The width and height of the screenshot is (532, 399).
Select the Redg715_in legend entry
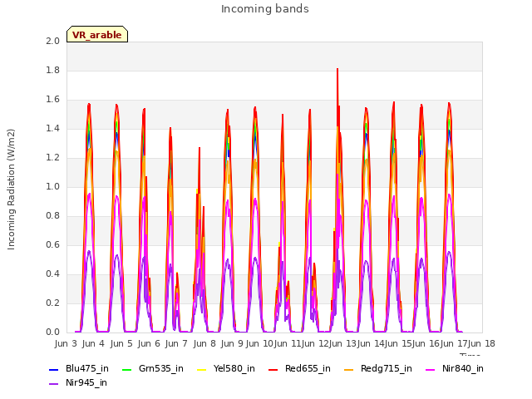pos(378,369)
